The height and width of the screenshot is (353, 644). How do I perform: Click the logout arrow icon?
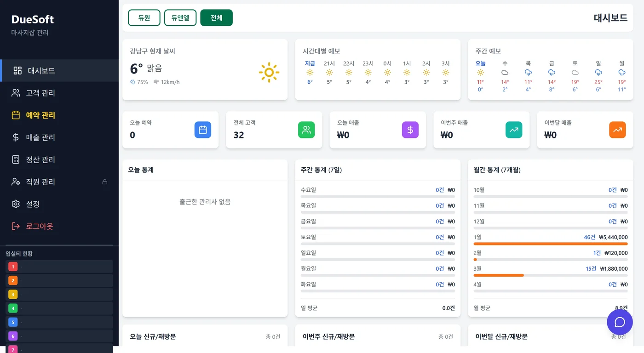16,226
